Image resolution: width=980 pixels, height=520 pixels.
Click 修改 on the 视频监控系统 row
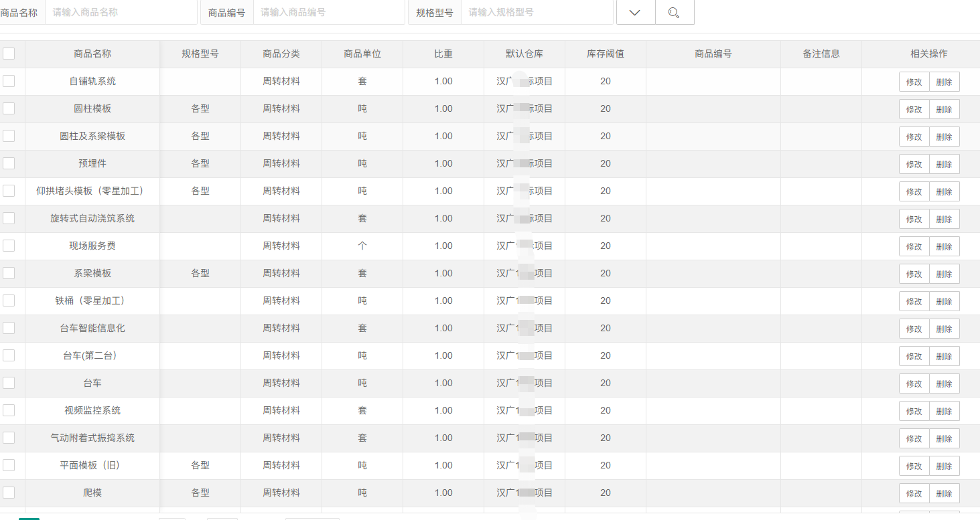(x=914, y=410)
